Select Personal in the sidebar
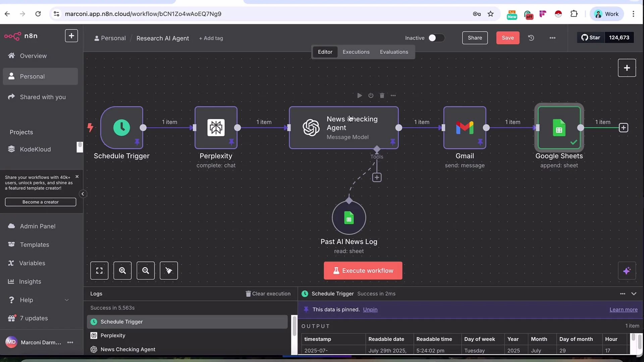Screen dimensions: 644x362 (40, 76)
